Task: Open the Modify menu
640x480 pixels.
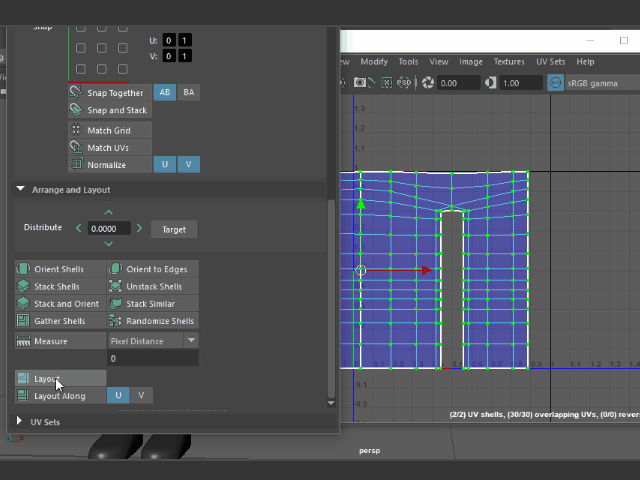Action: 373,62
